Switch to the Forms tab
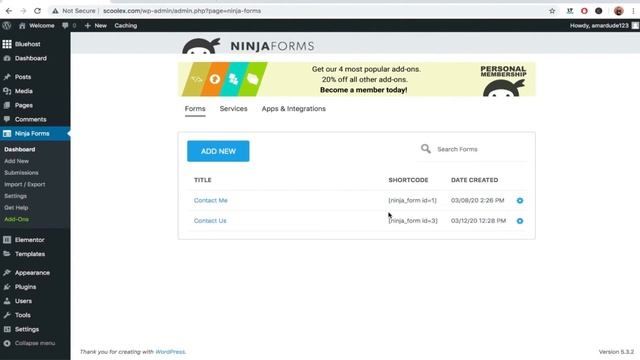The height and width of the screenshot is (360, 640). coord(195,109)
